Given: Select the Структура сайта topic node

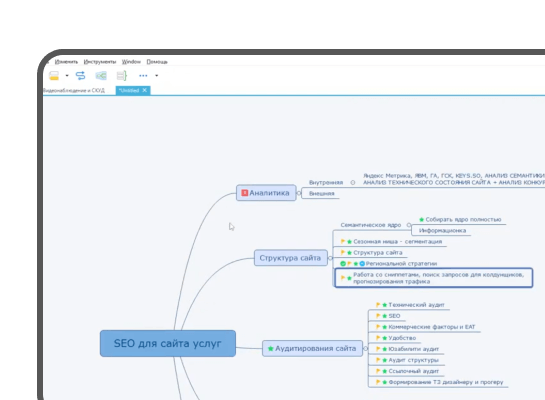Looking at the screenshot, I should 291,258.
